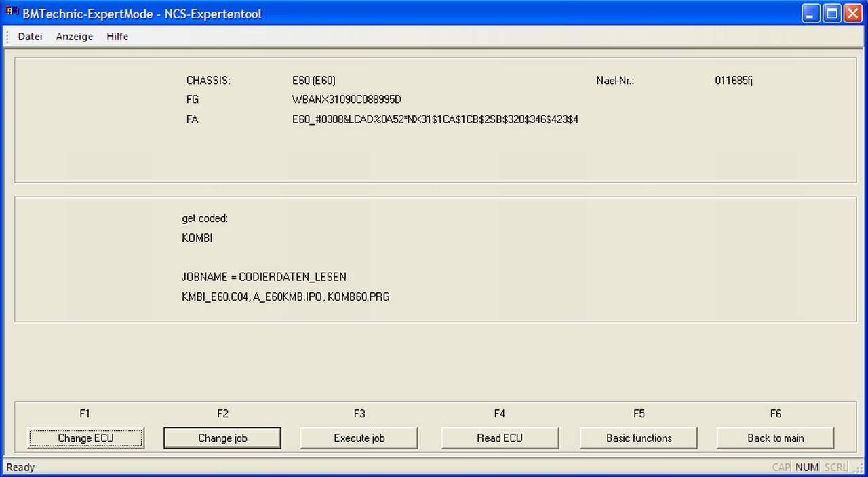The height and width of the screenshot is (477, 868).
Task: Click the KOMBI module text
Action: (x=197, y=238)
